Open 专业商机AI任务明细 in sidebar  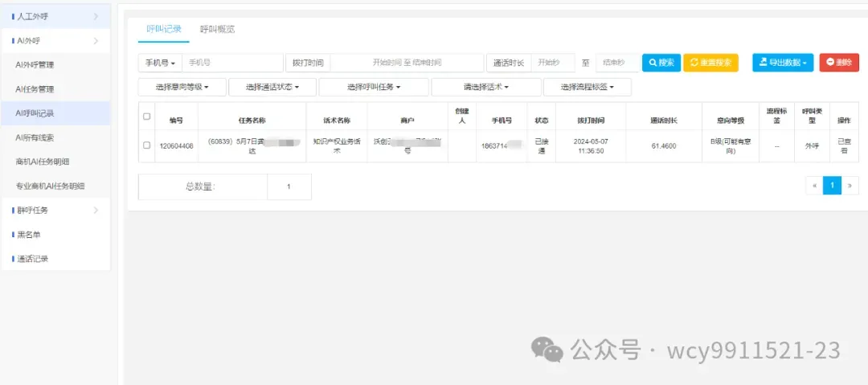pos(51,186)
